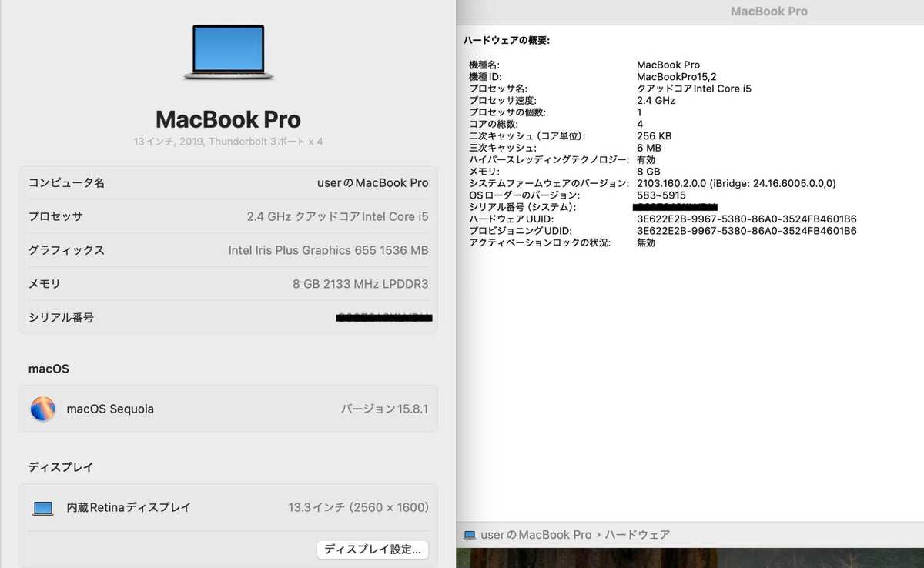Click 有効 hyper-threading value

646,160
